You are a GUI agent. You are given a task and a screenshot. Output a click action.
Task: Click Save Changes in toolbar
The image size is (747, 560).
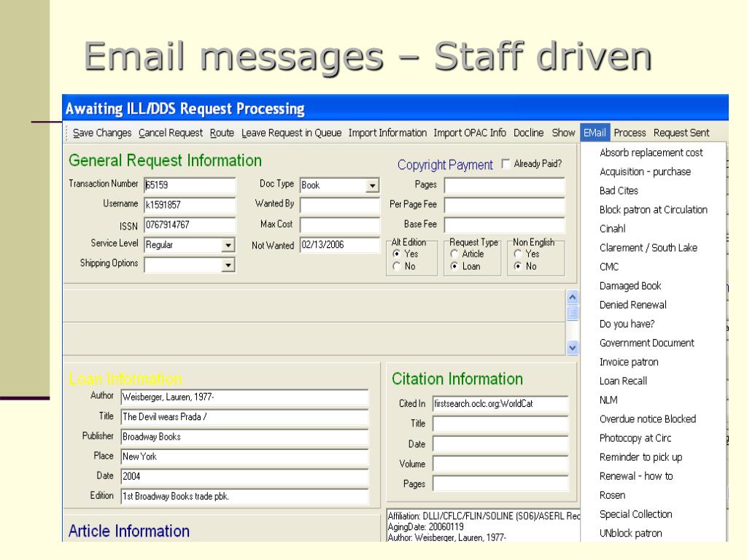tap(102, 133)
